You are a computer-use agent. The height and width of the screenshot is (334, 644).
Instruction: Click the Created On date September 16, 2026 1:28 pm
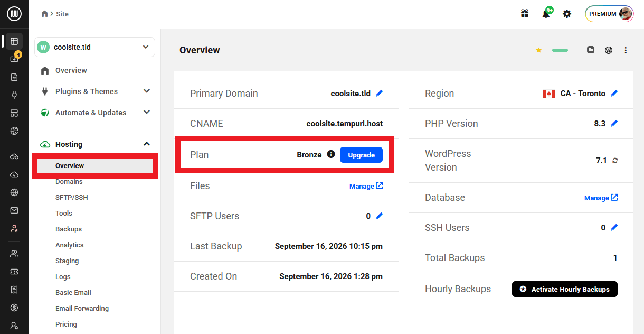[x=331, y=276]
